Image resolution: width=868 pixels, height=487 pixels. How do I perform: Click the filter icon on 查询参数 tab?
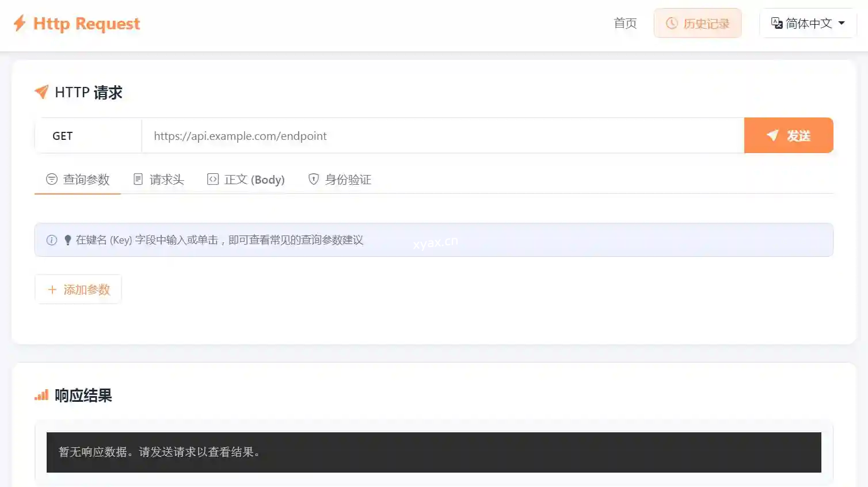52,180
